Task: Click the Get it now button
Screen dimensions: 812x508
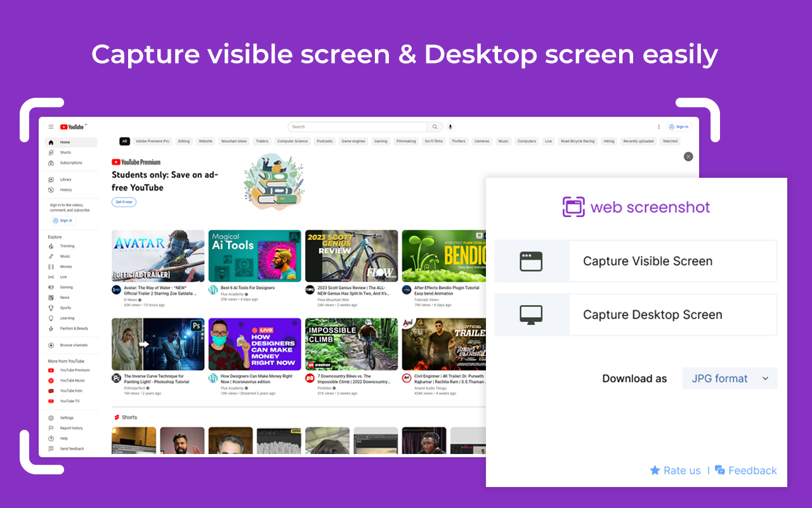Action: [124, 202]
